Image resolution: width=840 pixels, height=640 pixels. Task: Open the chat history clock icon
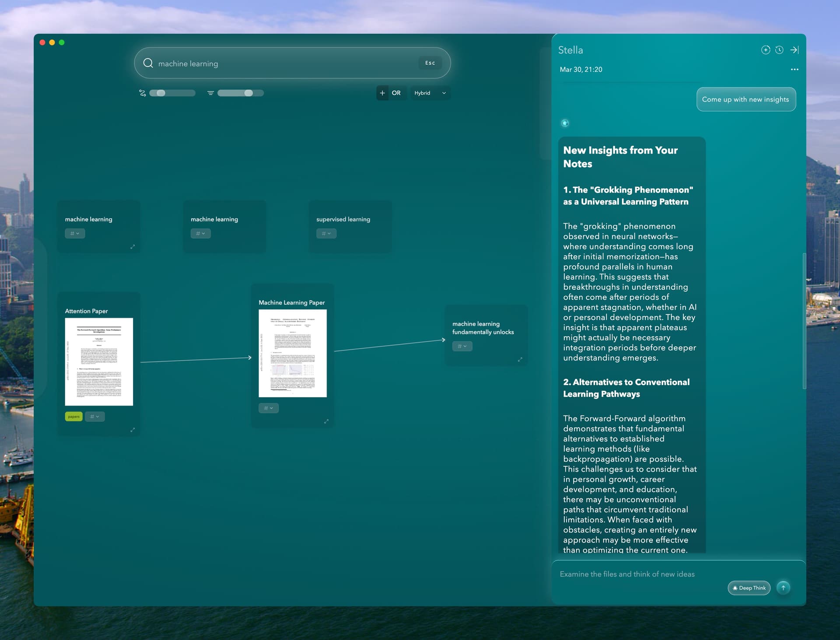pyautogui.click(x=779, y=50)
